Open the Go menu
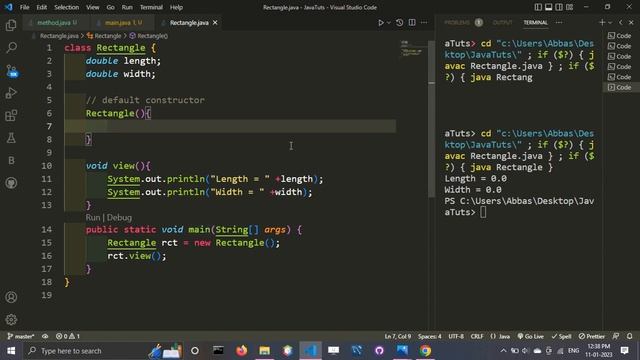Viewport: 640px width, 360px height. [111, 7]
